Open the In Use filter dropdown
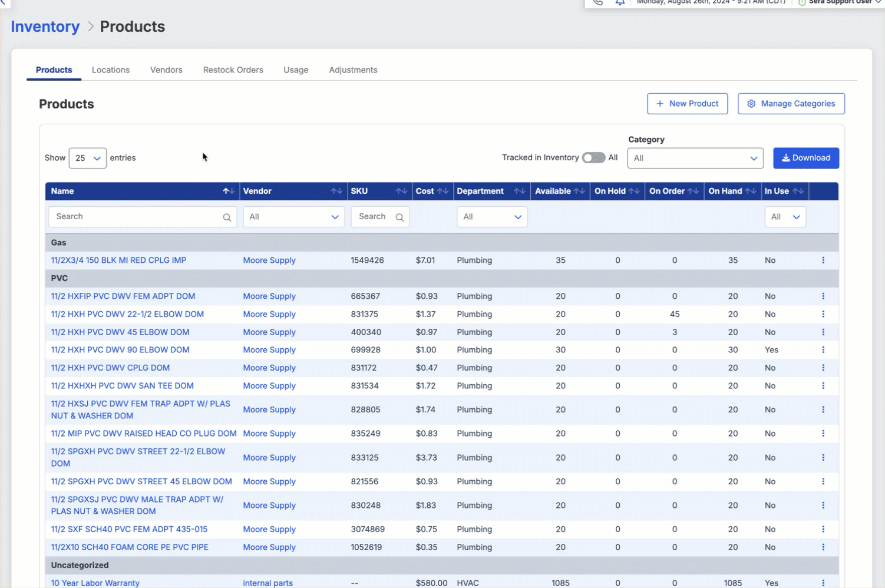The width and height of the screenshot is (885, 588). point(785,217)
